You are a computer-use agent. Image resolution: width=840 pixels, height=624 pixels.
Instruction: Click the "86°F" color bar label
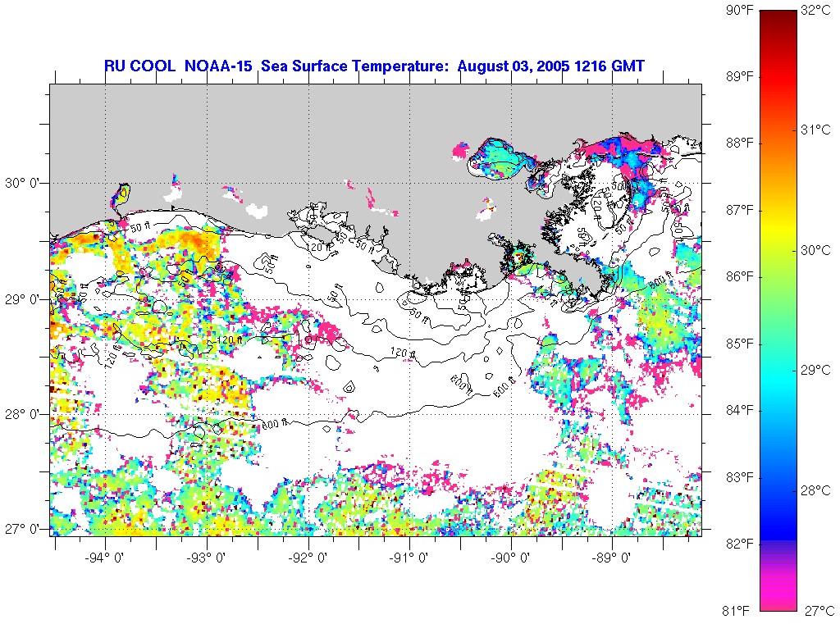coord(739,277)
